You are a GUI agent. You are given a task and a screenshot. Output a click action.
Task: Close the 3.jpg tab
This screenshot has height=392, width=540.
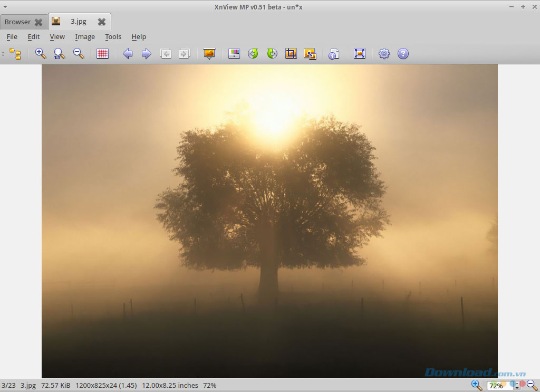pos(102,22)
